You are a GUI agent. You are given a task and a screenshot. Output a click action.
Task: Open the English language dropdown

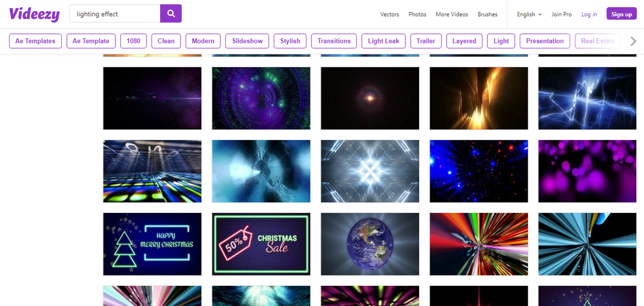pos(529,14)
